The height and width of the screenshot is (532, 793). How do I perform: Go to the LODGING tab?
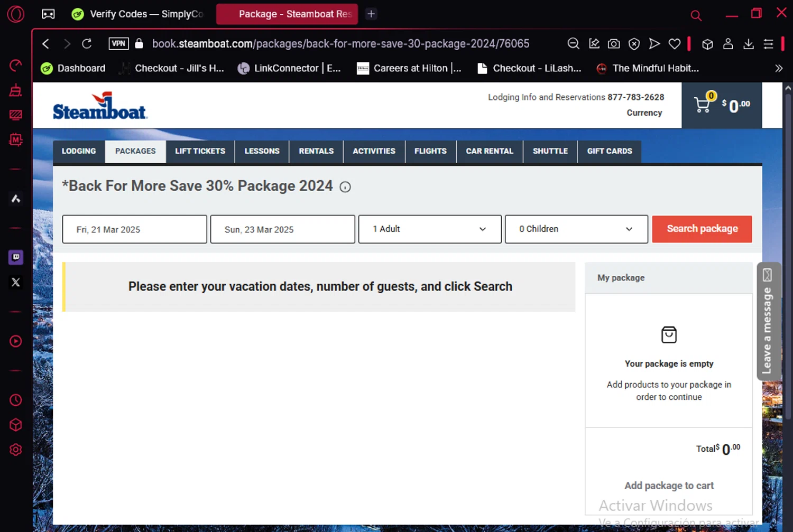(79, 151)
